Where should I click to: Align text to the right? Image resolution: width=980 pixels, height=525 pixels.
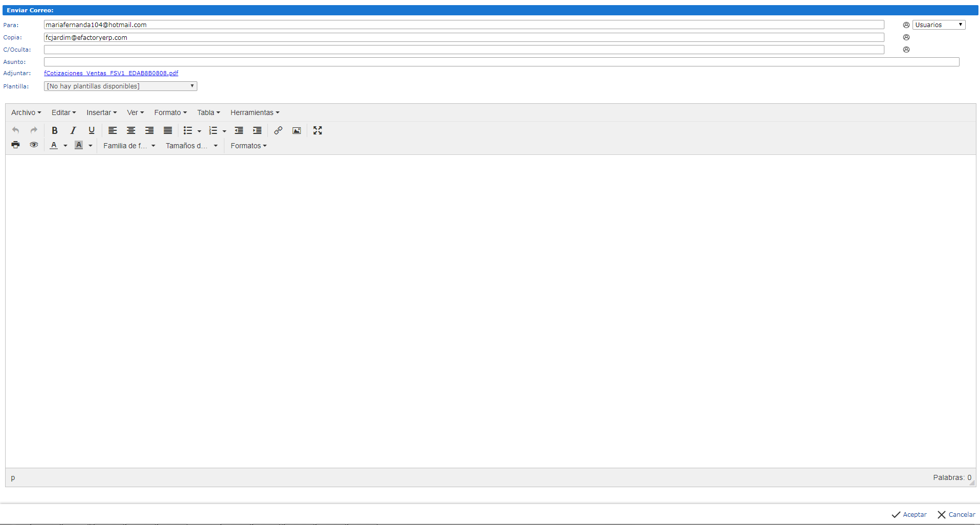point(149,130)
